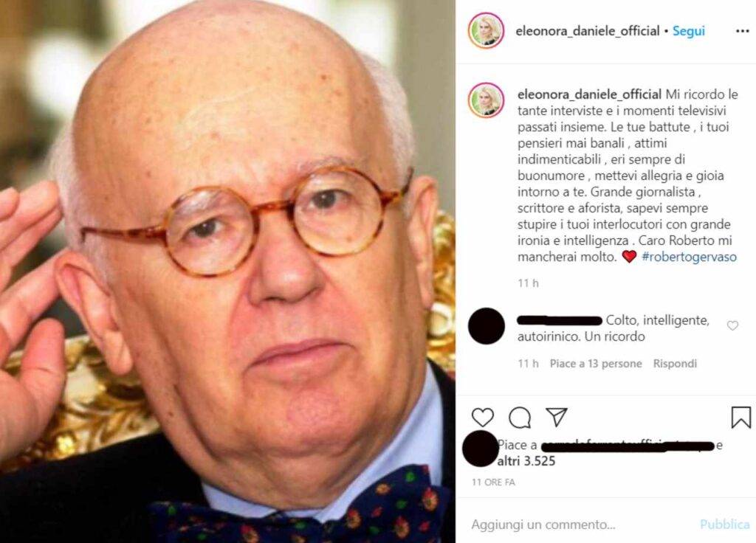Open the caption author's avatar

click(x=486, y=100)
